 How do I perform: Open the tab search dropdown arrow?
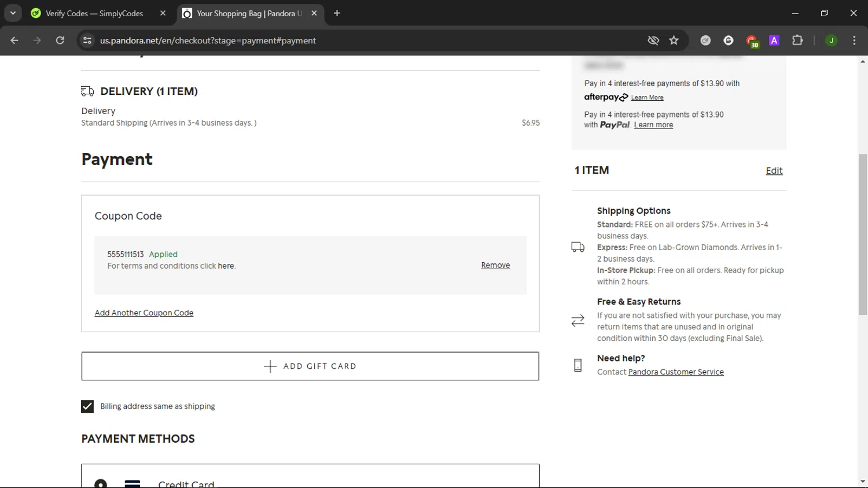[x=13, y=13]
